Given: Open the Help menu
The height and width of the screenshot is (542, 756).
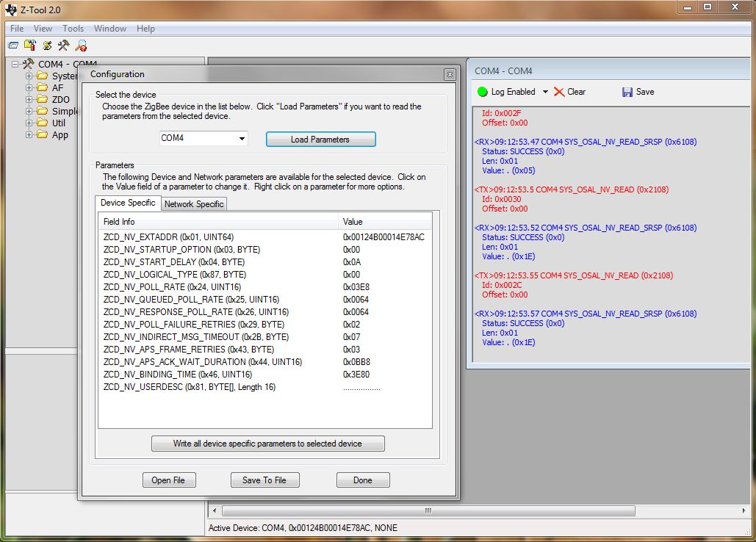Looking at the screenshot, I should [145, 29].
